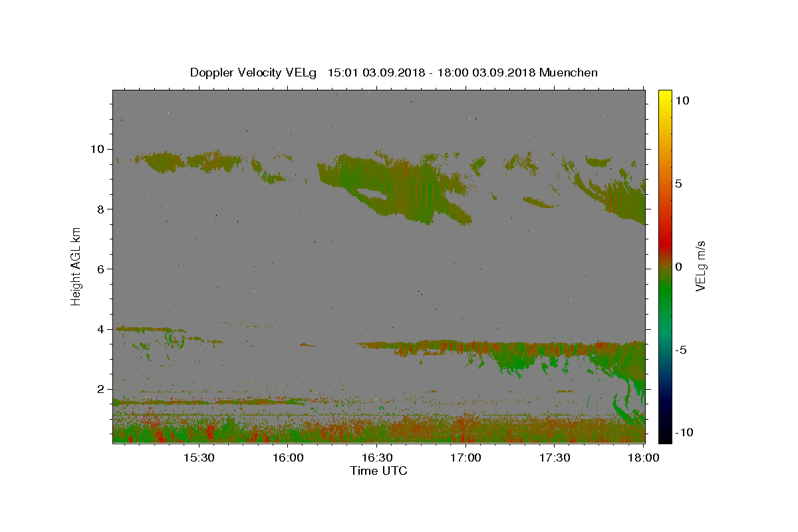Click the 17:00 time tick label
This screenshot has height=532, width=798.
click(466, 458)
